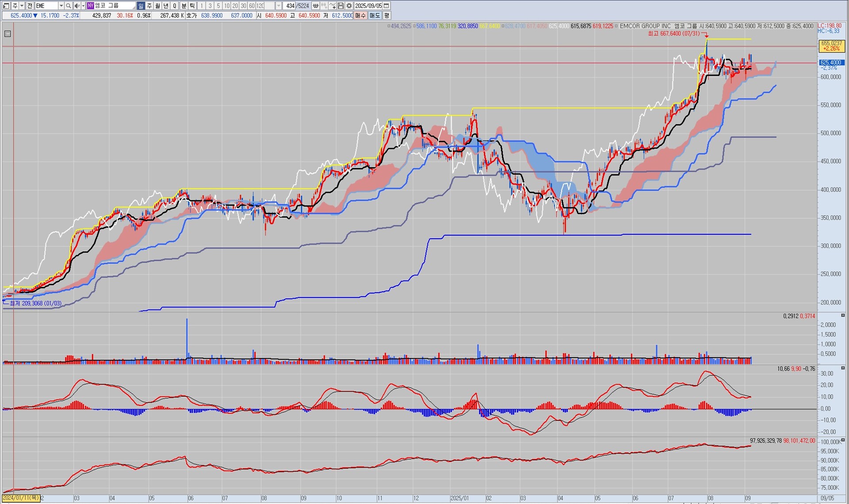
Task: Open the chart settings gear icon
Action: click(x=349, y=6)
